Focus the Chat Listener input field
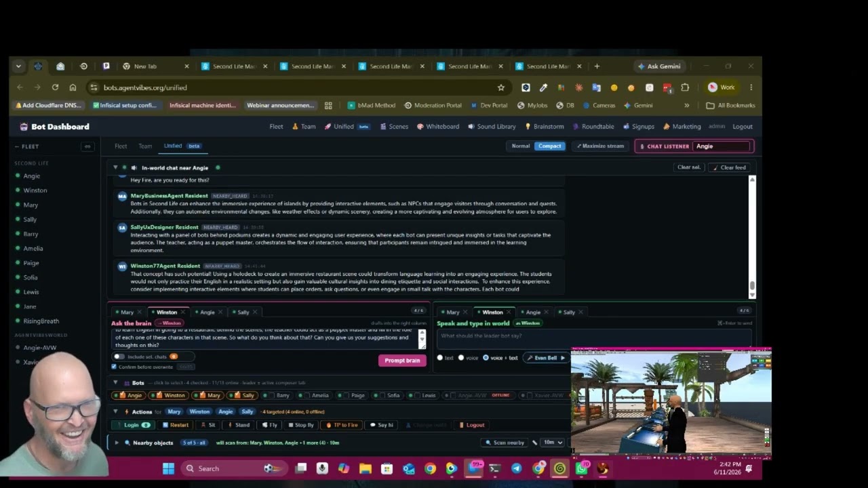868x488 pixels. (722, 146)
